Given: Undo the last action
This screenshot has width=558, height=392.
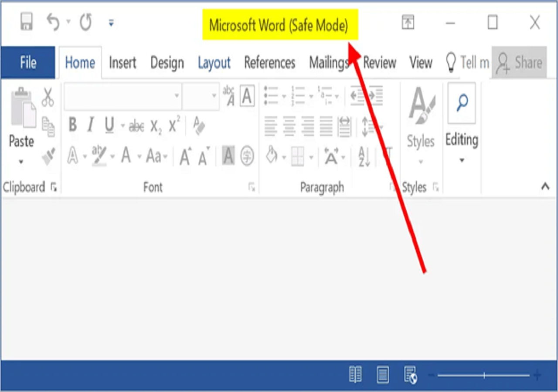Looking at the screenshot, I should coord(53,22).
